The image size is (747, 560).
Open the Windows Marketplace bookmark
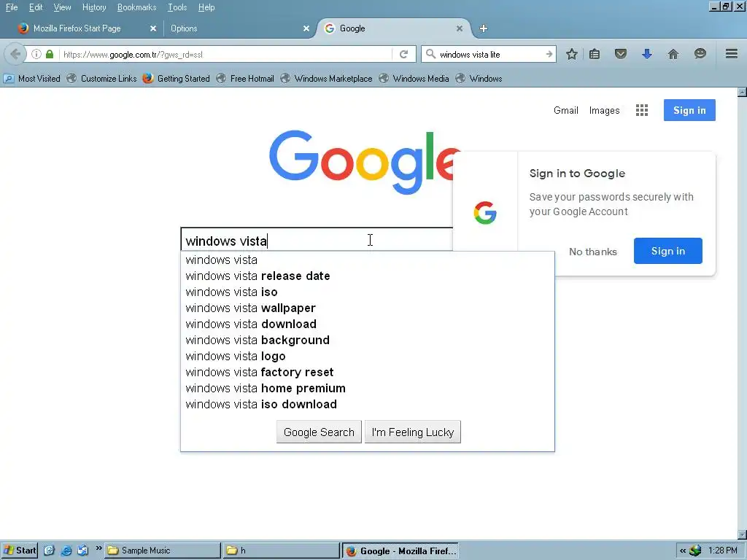[326, 79]
